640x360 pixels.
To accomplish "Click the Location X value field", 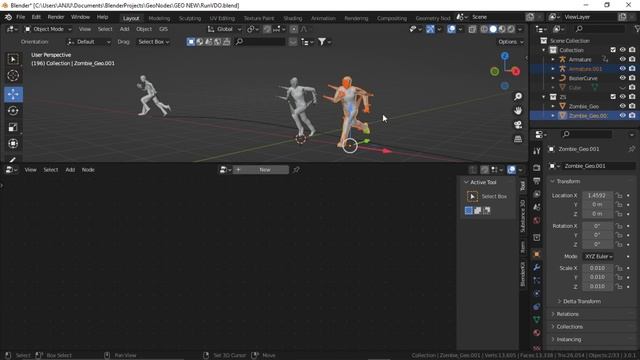I will (x=597, y=196).
